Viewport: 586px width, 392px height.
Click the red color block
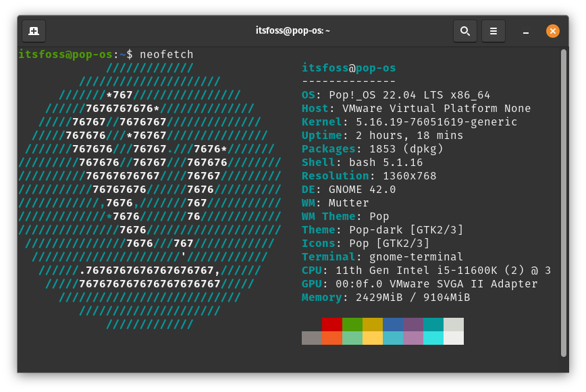coord(331,325)
